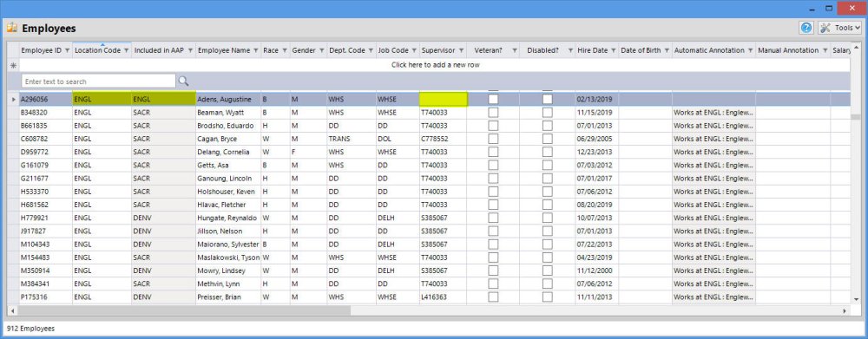Image resolution: width=868 pixels, height=339 pixels.
Task: Toggle Disabled checkbox for Adens, Augustine
Action: click(x=548, y=99)
